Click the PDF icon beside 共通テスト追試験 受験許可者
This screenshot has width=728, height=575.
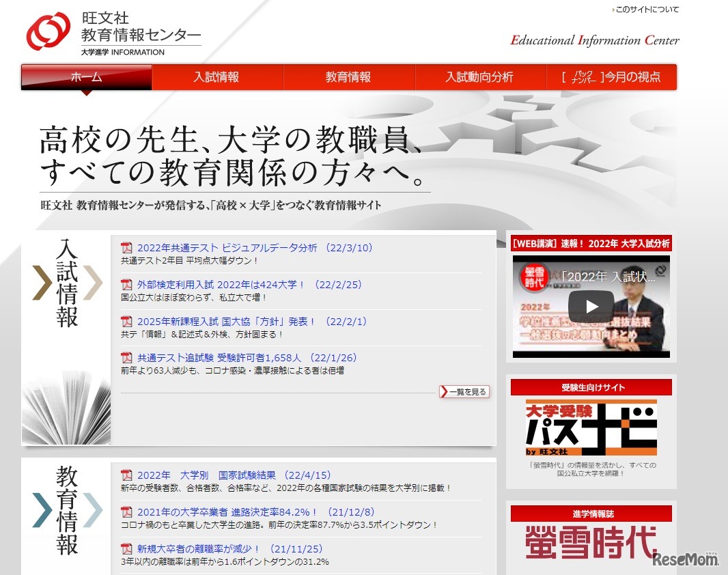click(126, 358)
